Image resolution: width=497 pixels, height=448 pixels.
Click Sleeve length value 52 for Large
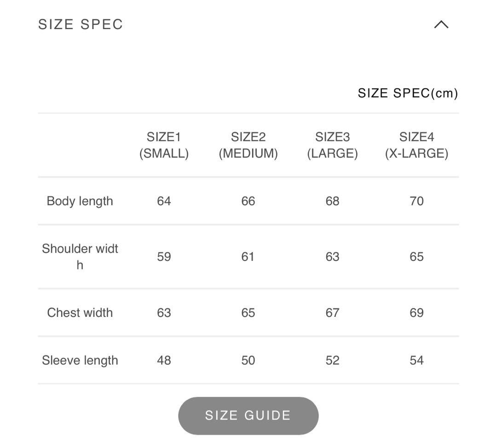tap(332, 360)
